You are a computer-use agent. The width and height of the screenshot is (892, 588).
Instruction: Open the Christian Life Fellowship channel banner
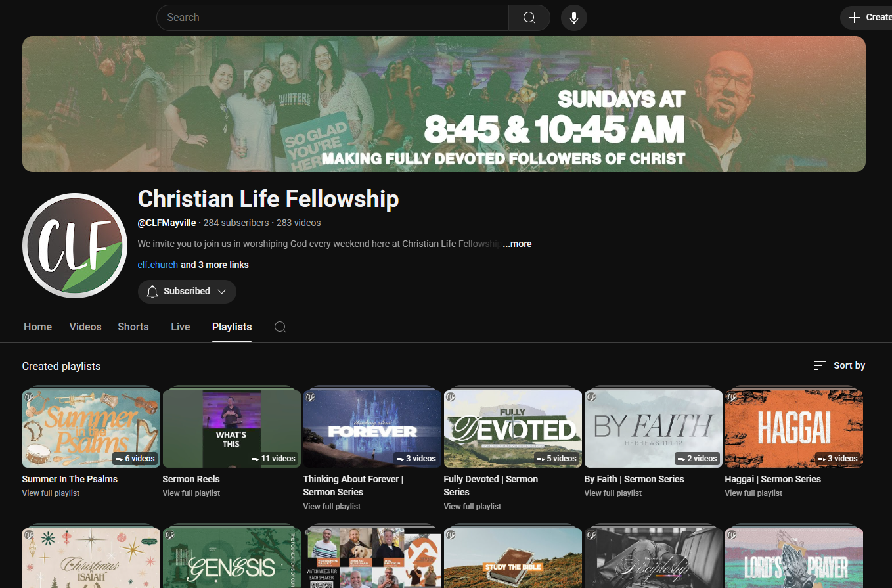[444, 104]
